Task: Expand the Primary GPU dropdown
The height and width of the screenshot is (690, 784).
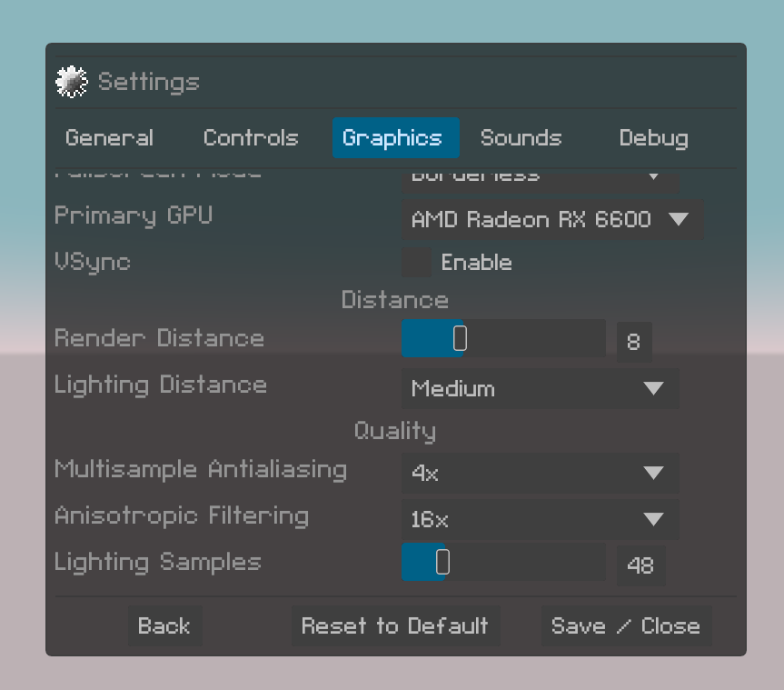Action: pyautogui.click(x=552, y=220)
